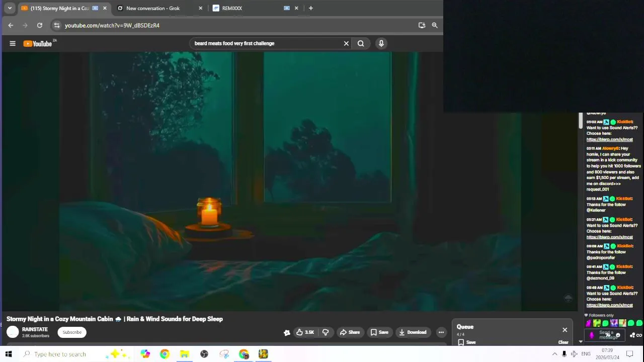644x362 pixels.
Task: Click the extension icon left of Like
Action: coord(287,332)
